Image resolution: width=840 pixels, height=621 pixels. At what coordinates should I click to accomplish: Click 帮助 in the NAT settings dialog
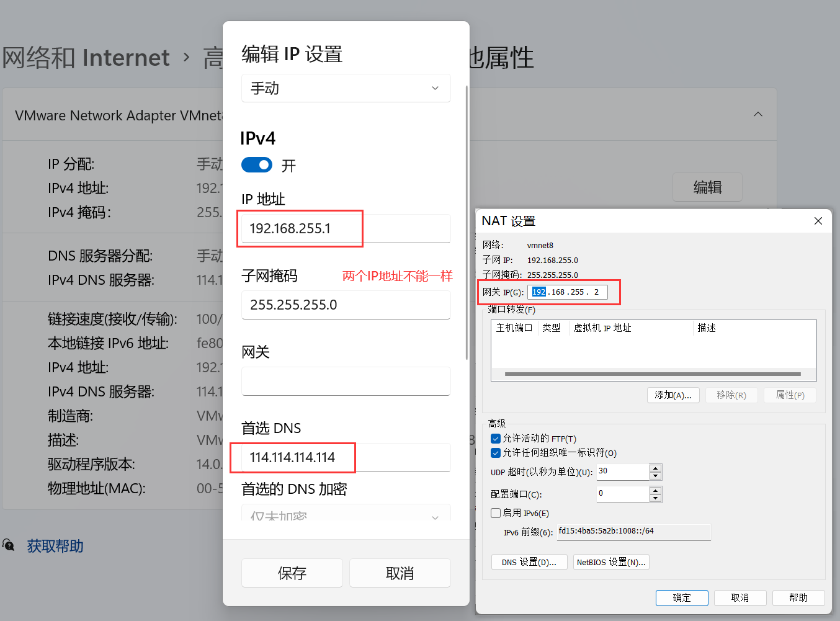798,597
